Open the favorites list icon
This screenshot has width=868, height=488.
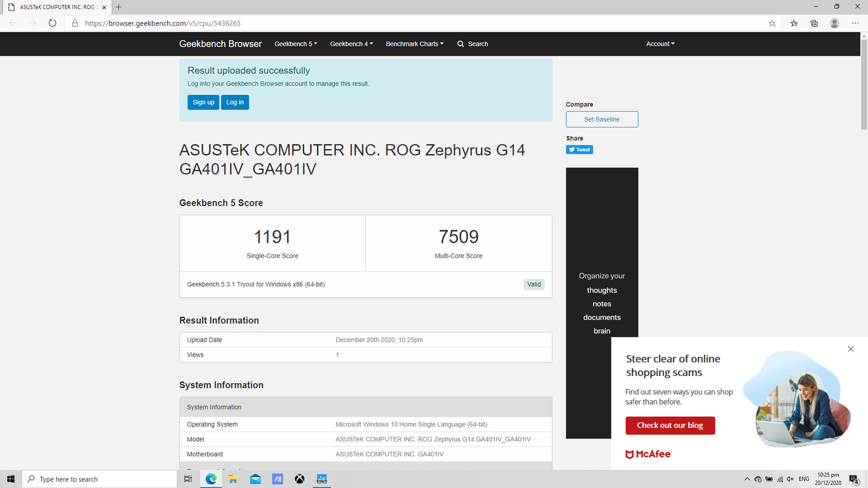point(794,23)
